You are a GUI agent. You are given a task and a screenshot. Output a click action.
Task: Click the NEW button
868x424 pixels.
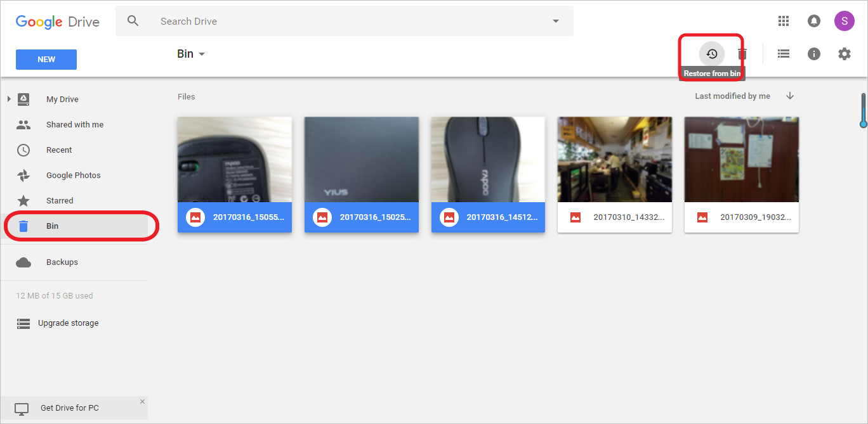(x=46, y=60)
